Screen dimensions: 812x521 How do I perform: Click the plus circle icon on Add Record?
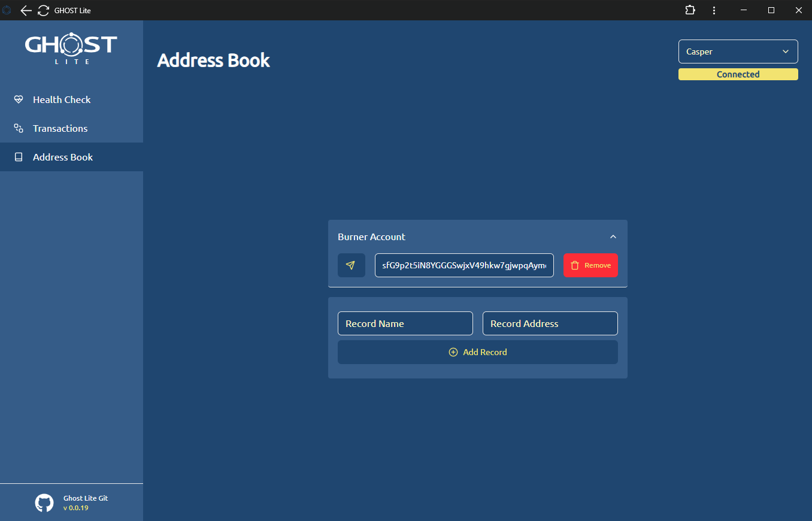[x=453, y=352]
